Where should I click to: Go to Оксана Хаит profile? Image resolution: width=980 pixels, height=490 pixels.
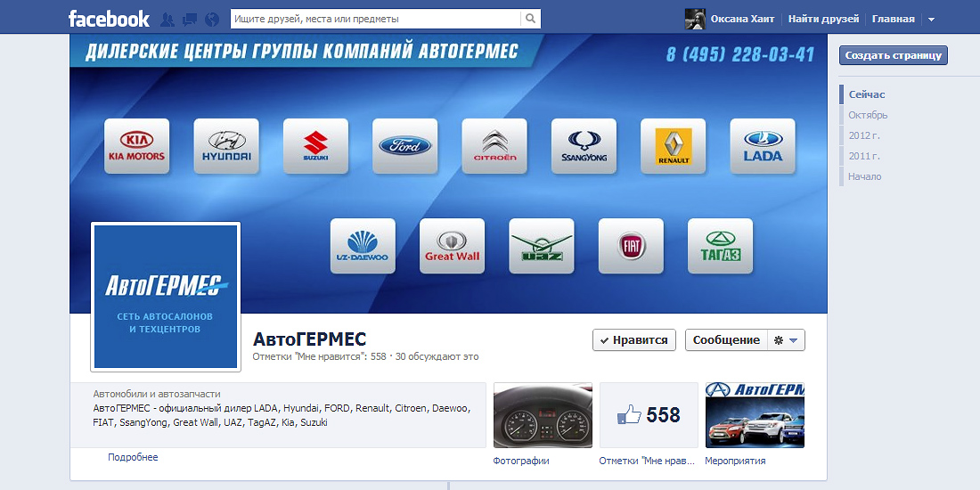pos(742,20)
